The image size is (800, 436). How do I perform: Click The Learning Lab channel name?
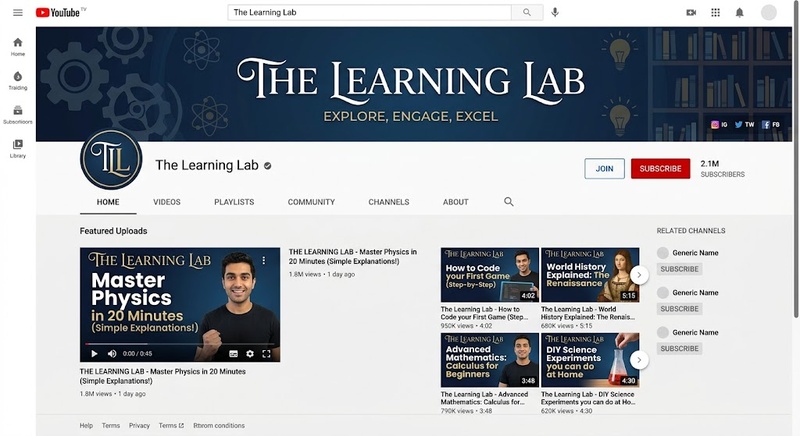point(207,165)
